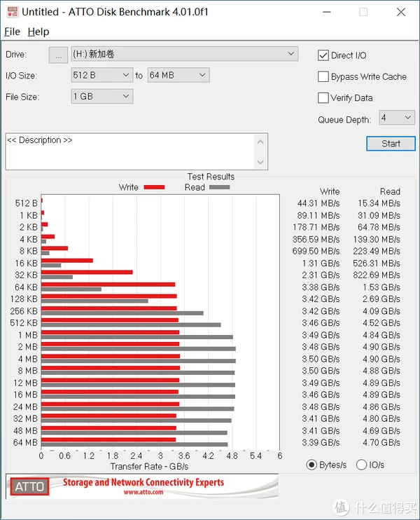Click the ATTO logo in the banner
Viewport: 420px width, 520px height.
[x=29, y=486]
